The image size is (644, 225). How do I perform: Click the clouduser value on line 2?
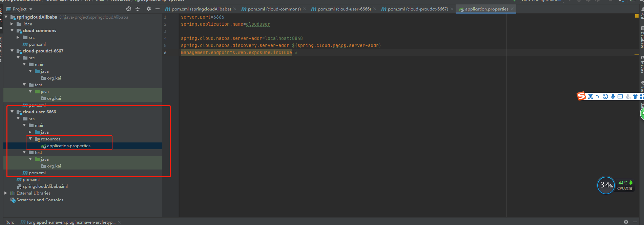click(258, 24)
